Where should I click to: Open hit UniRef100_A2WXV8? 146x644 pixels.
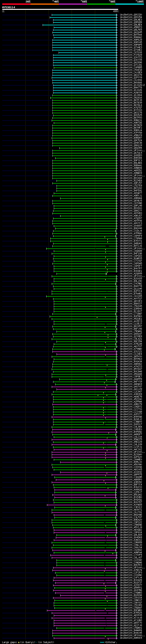pyautogui.click(x=131, y=93)
